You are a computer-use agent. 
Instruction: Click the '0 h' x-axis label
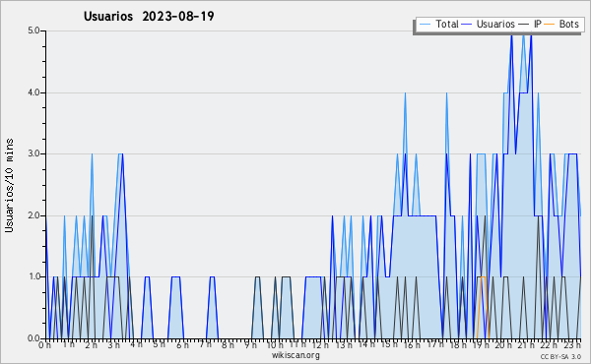(44, 345)
